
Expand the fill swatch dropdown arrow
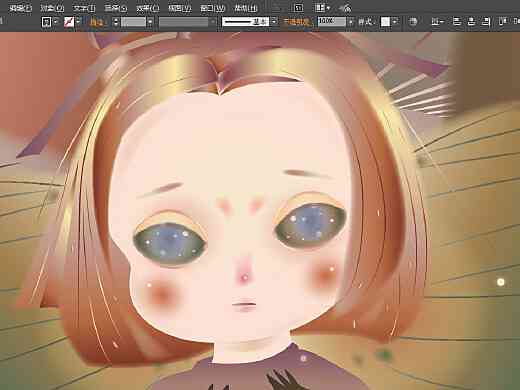pos(56,22)
